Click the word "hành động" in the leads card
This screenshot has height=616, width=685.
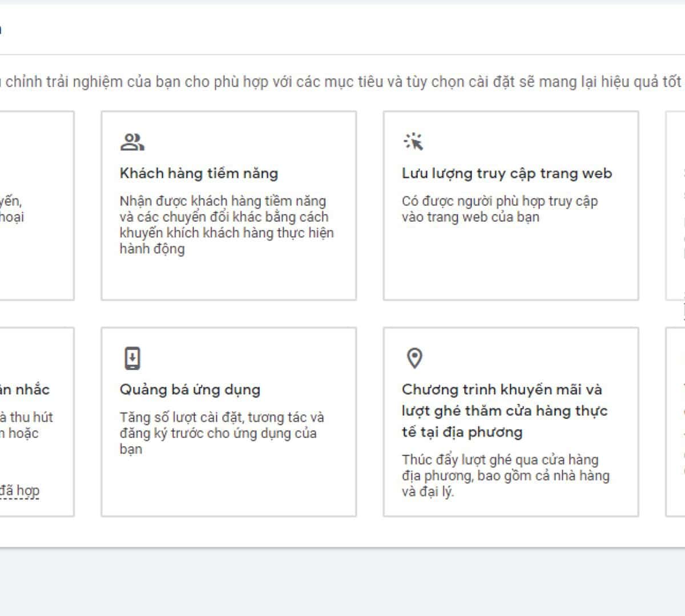tap(152, 249)
